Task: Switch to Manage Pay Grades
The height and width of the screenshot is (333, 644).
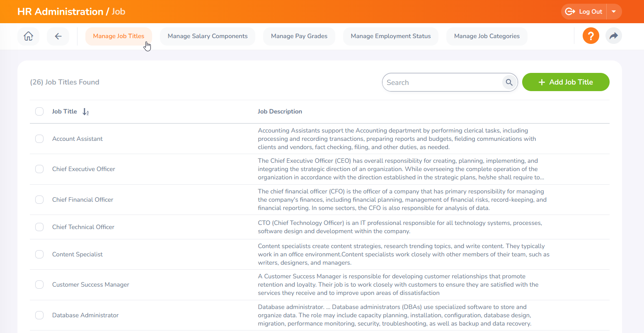Action: [x=299, y=36]
